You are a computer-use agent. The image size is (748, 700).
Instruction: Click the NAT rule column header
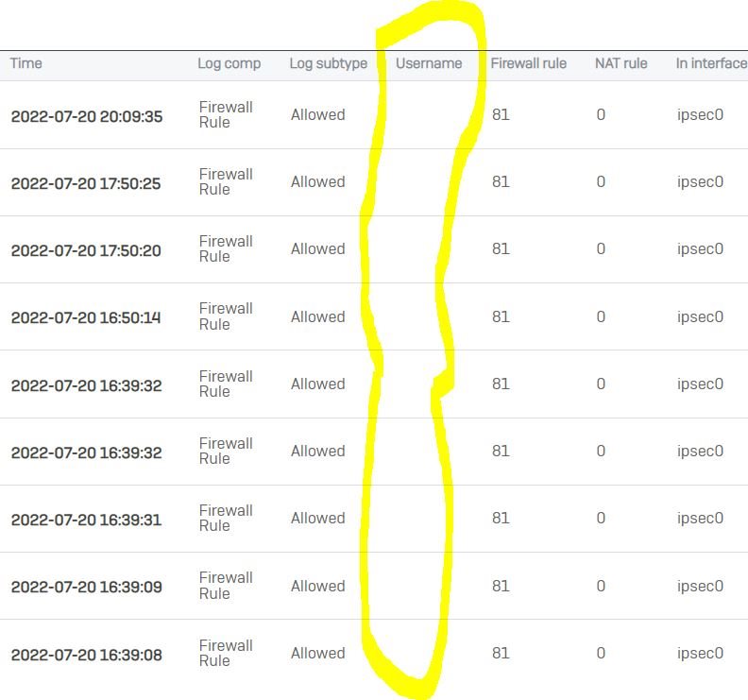point(621,63)
